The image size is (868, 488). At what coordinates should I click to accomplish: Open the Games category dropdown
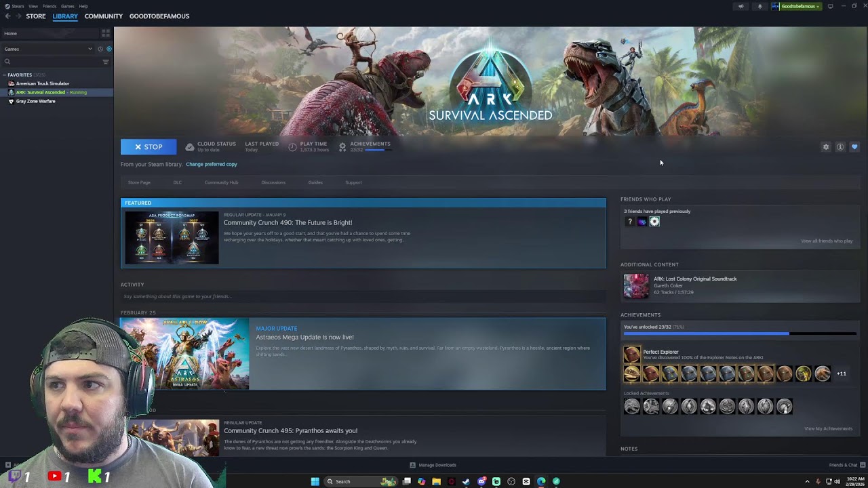(x=47, y=49)
